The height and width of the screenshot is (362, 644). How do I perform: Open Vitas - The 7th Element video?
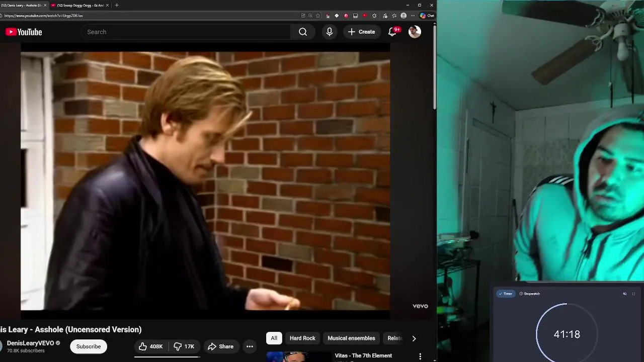[x=363, y=355]
